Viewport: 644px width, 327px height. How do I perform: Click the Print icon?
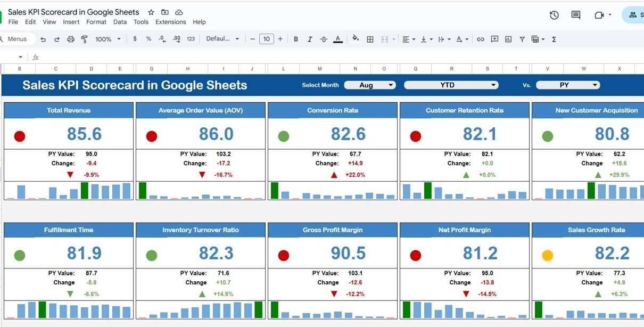click(71, 39)
